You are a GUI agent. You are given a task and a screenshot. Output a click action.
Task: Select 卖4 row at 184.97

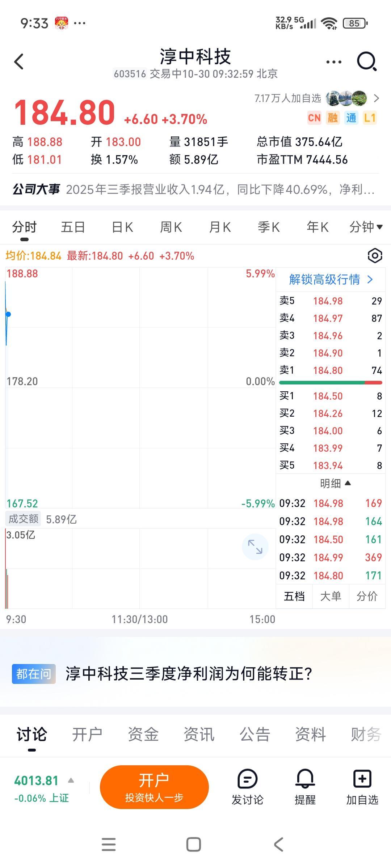click(331, 318)
